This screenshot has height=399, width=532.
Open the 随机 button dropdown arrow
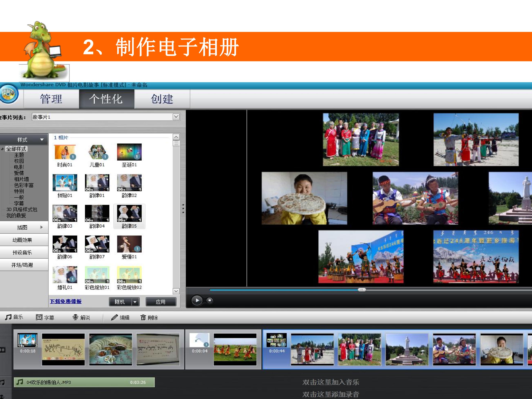[135, 302]
